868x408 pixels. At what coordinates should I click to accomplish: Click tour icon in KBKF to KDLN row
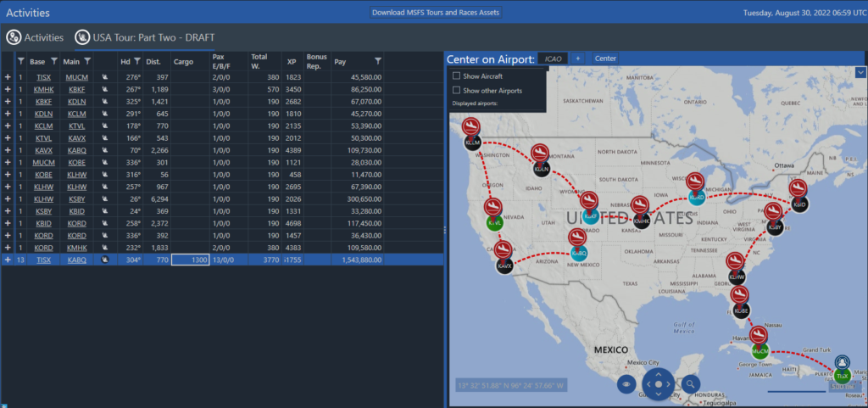click(x=104, y=102)
